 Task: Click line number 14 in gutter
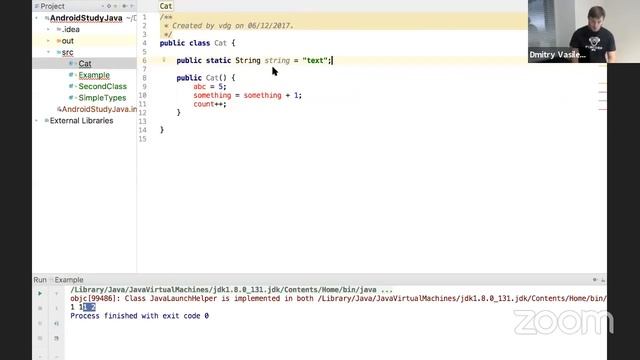click(x=142, y=130)
